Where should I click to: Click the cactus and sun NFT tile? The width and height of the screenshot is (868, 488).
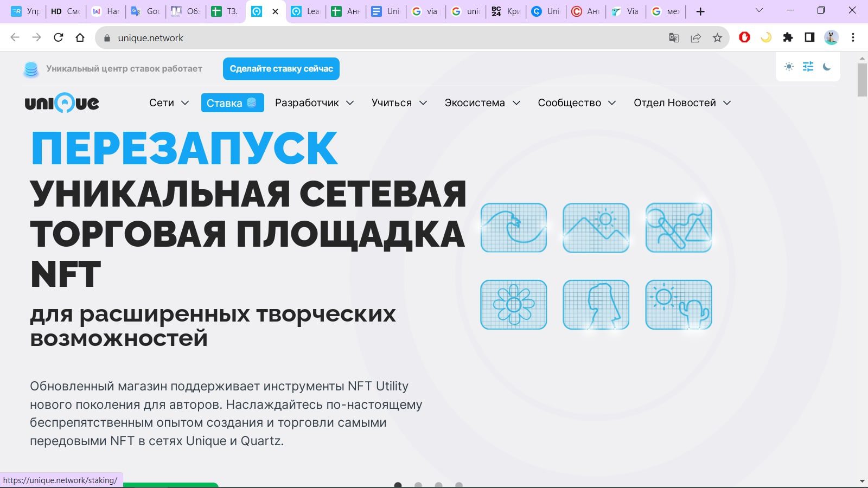679,305
